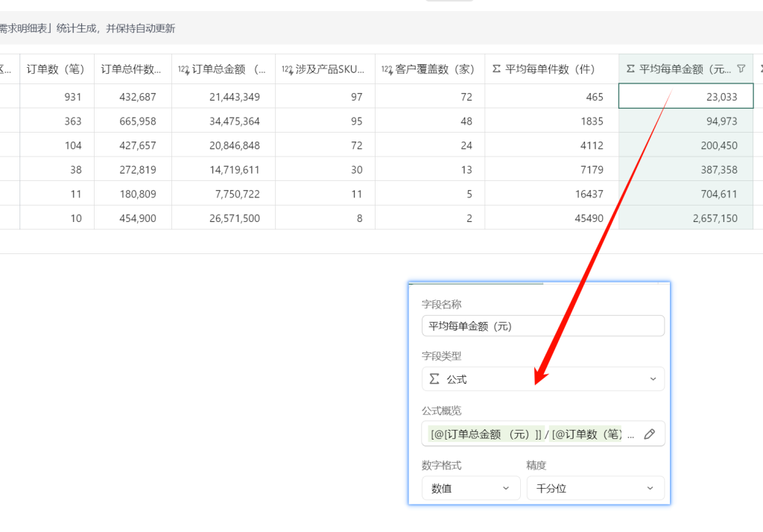Select the 客户覆盖数（家） column header
The image size is (763, 532).
pos(430,69)
